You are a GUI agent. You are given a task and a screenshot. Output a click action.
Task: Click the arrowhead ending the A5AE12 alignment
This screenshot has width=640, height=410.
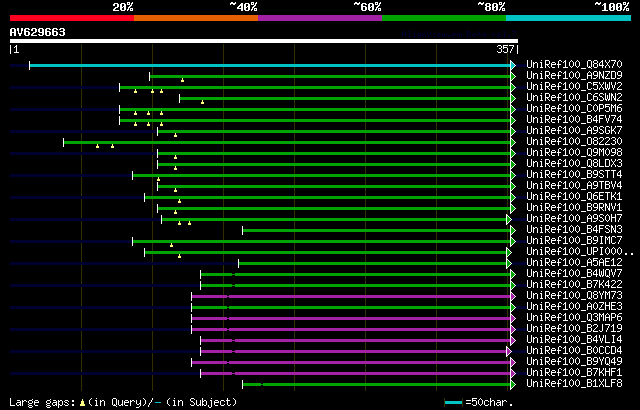pyautogui.click(x=509, y=264)
